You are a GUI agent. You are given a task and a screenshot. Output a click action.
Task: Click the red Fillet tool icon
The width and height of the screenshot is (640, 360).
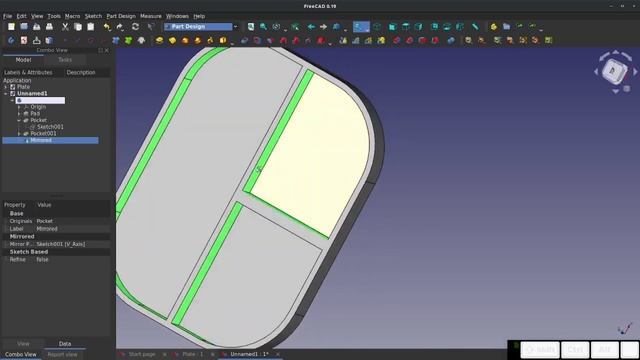397,40
